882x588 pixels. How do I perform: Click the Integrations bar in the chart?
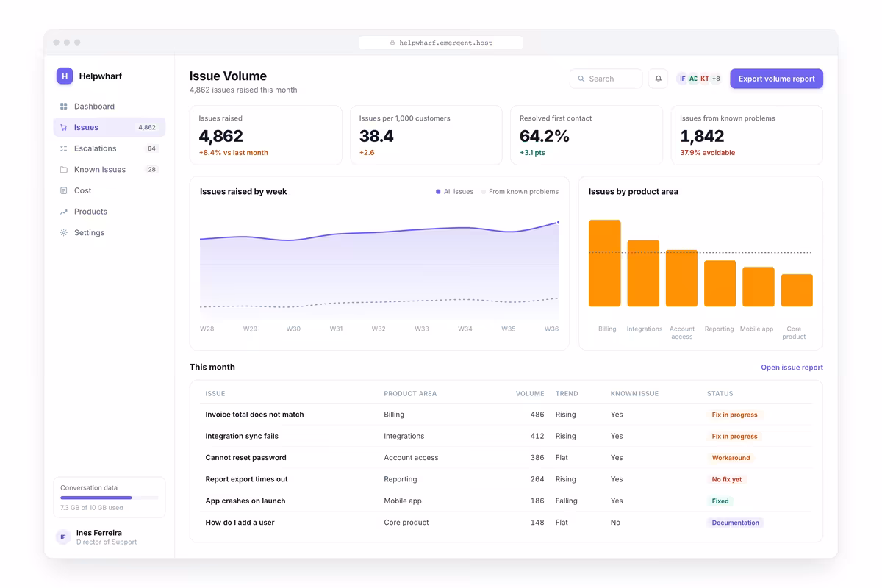(643, 273)
